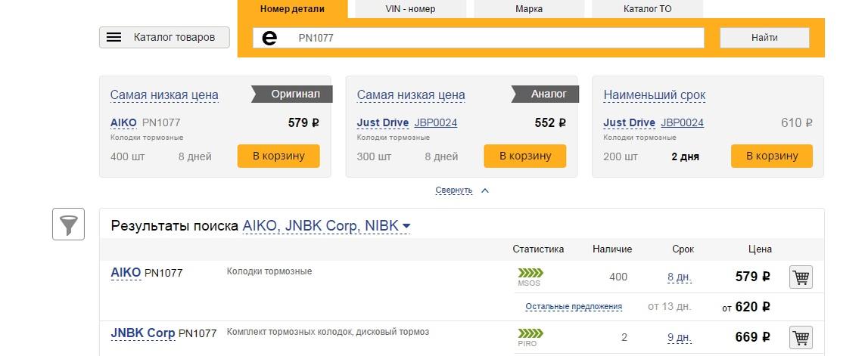Click 'Результаты поиска' heading text
Viewport: 868px width, 356px height.
pyautogui.click(x=174, y=225)
